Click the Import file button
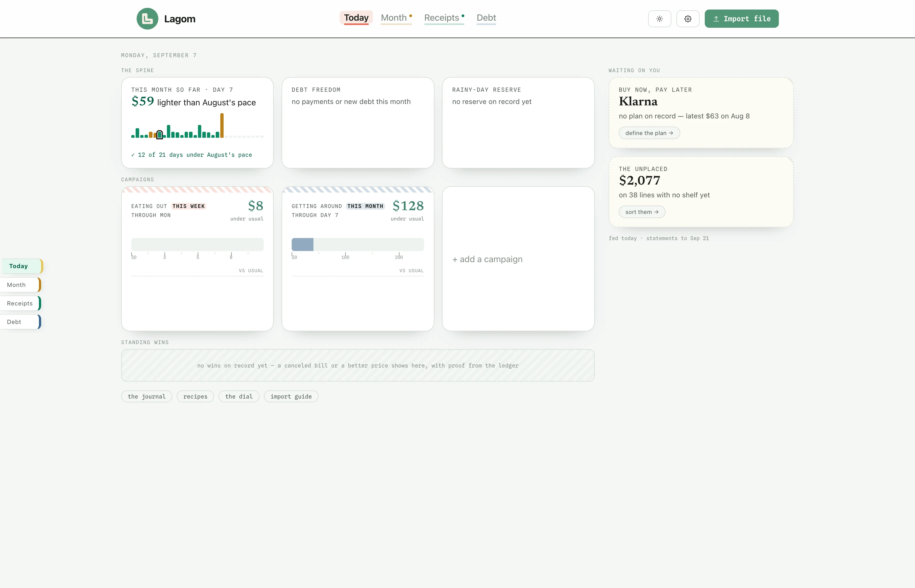Image resolution: width=915 pixels, height=588 pixels. click(x=742, y=19)
